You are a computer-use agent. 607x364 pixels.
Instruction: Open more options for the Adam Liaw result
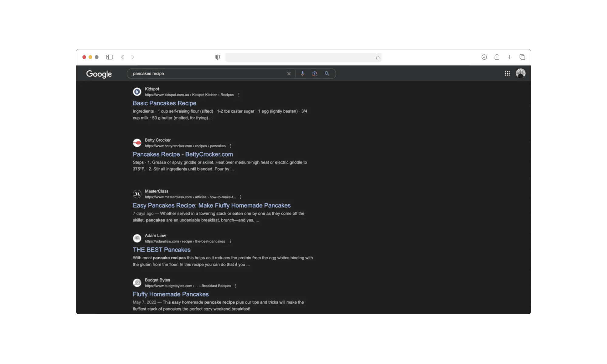(230, 241)
